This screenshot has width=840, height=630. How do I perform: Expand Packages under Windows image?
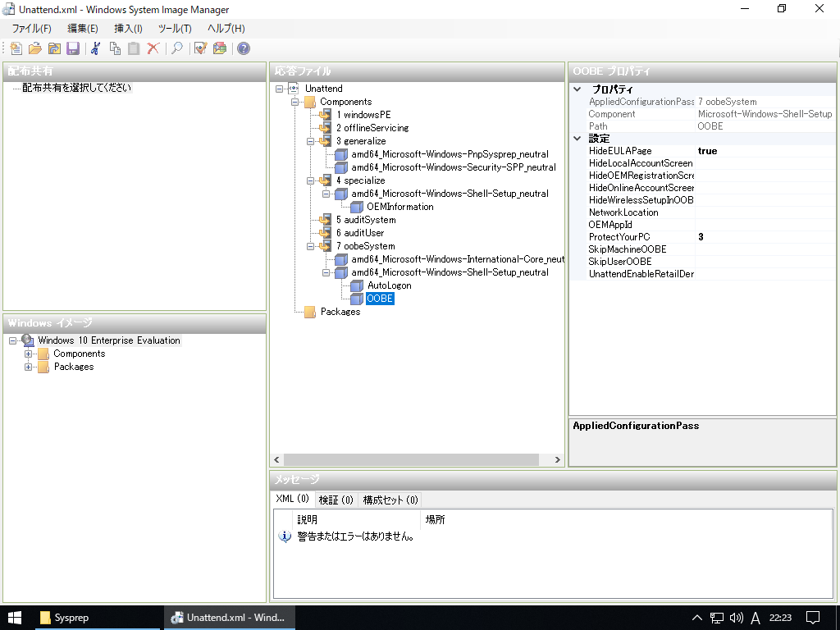[x=29, y=367]
